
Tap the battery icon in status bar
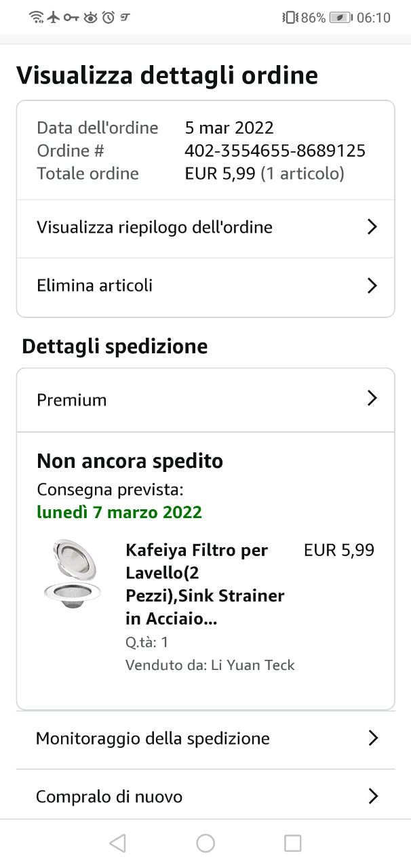(340, 18)
